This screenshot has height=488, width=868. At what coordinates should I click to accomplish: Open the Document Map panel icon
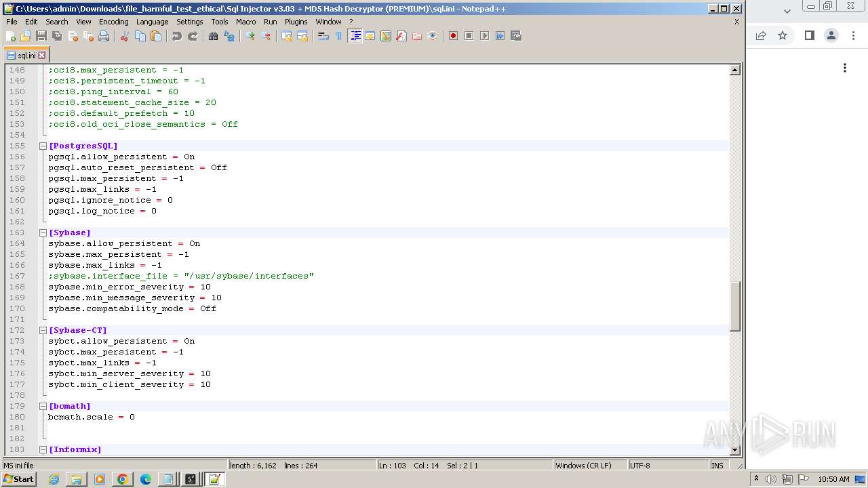pos(386,36)
